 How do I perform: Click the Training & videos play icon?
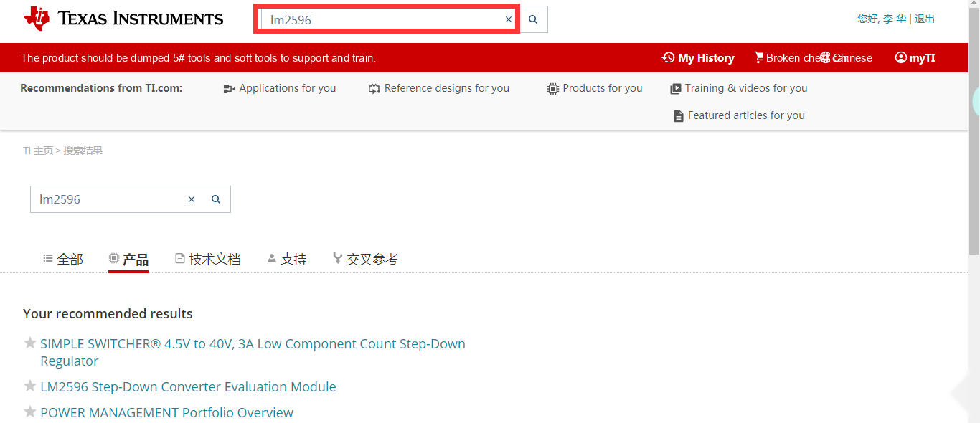(x=676, y=89)
